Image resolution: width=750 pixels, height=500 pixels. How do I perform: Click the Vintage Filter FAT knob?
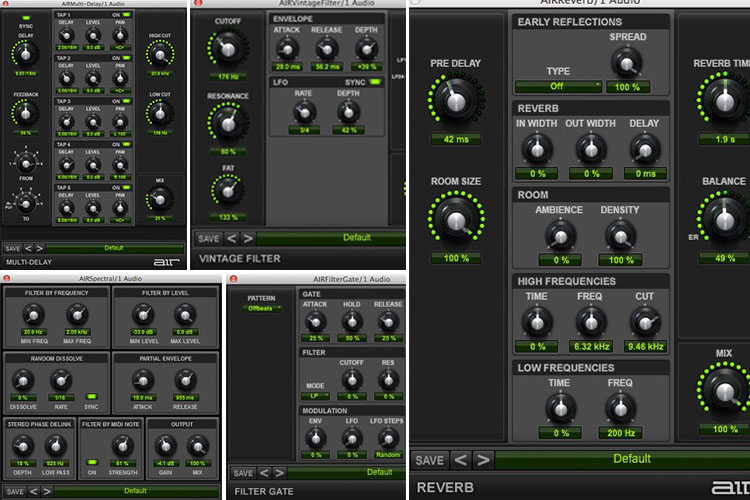point(228,191)
